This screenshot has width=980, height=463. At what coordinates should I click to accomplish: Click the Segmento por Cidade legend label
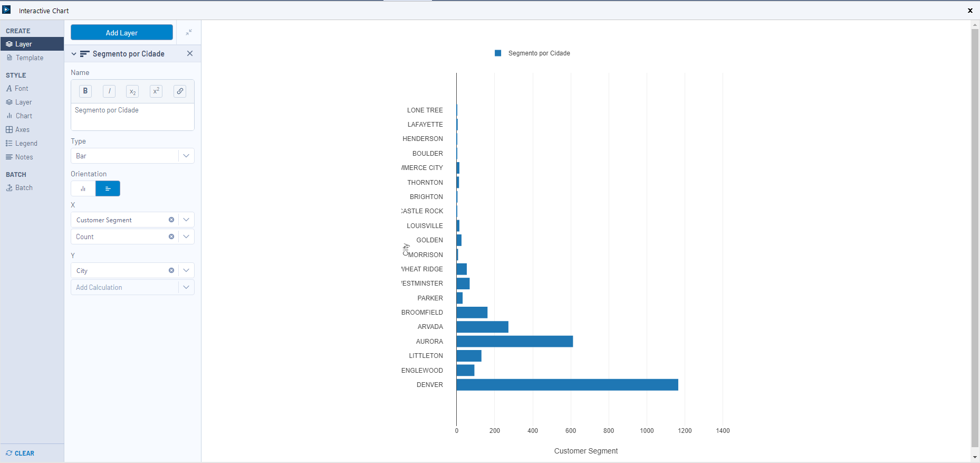539,53
